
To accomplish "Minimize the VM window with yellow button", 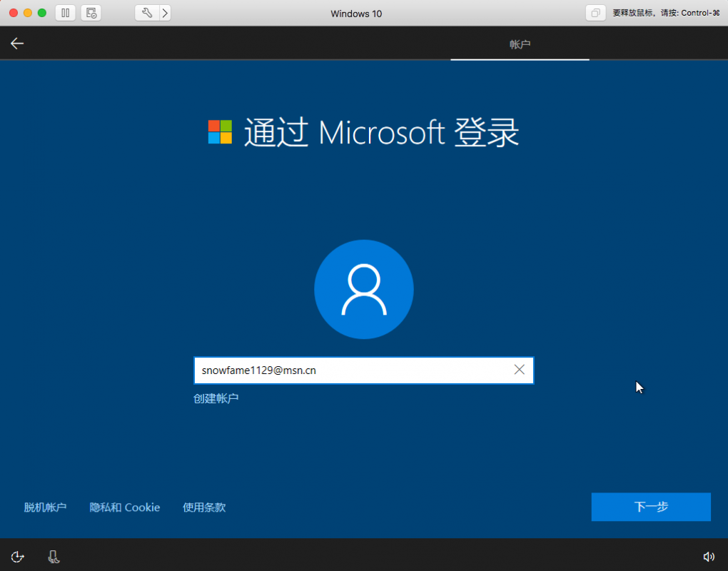I will 28,13.
